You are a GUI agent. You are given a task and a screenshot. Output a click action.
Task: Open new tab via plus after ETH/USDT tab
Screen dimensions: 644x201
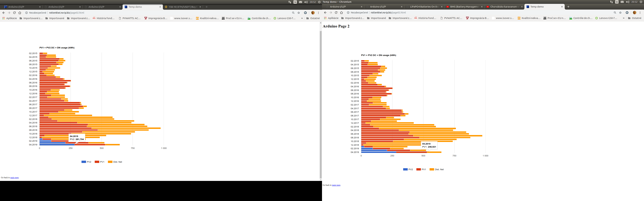pyautogui.click(x=206, y=7)
